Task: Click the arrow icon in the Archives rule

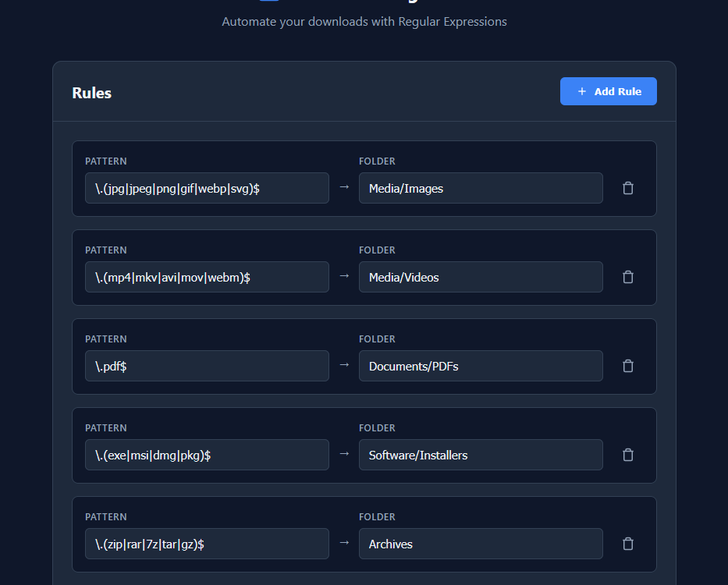Action: click(x=344, y=543)
